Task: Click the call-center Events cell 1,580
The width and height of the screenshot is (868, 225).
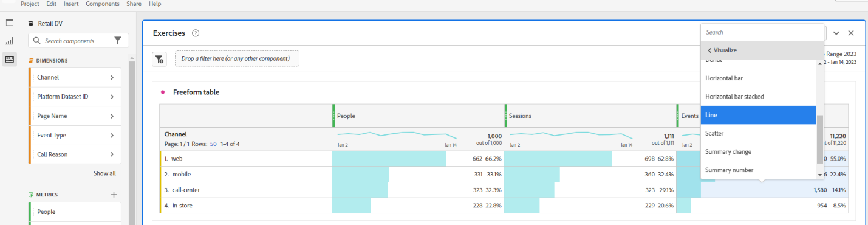Action: point(762,190)
